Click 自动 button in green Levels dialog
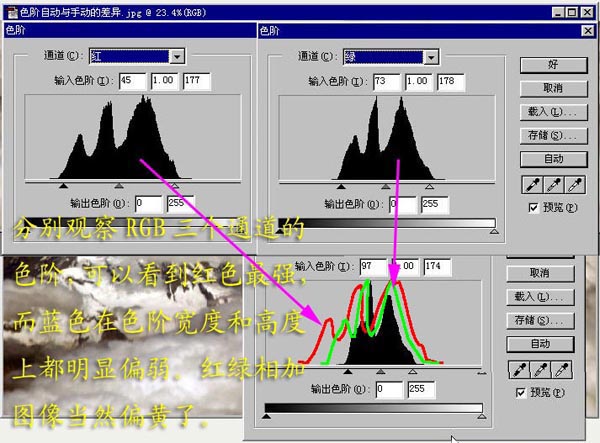600x443 pixels. (553, 159)
